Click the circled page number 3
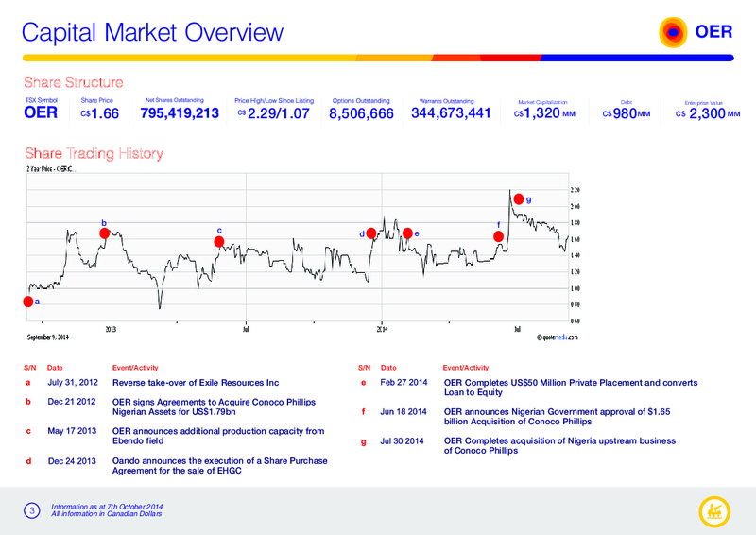Viewport: 756px width, 535px height. coord(32,510)
